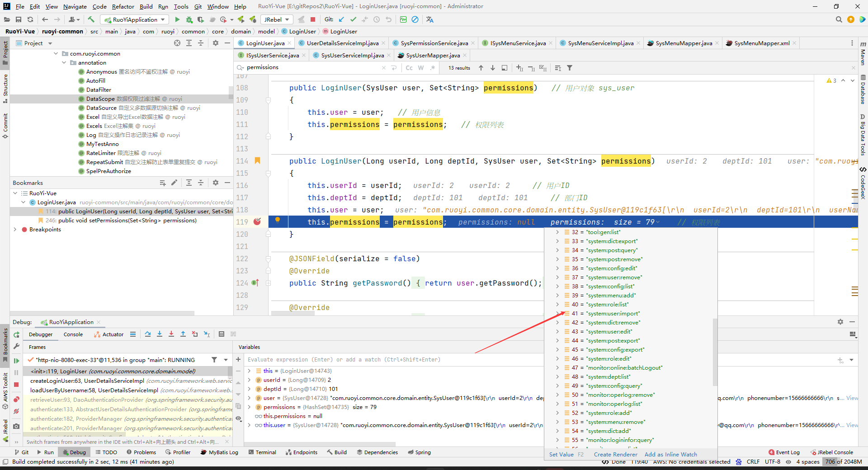Expand entry 41 system:user:import
This screenshot has height=470, width=868.
pos(557,313)
